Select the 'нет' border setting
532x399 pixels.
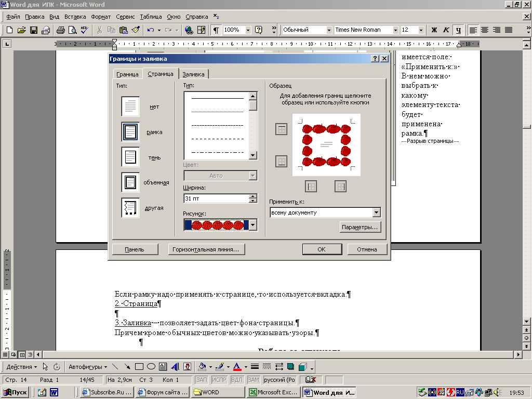coord(130,107)
